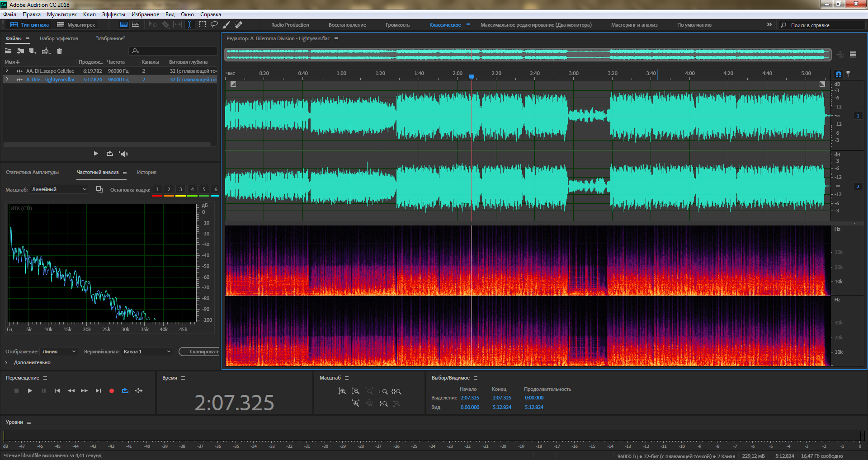Open the Эффекты menu
The image size is (868, 460).
tap(113, 14)
